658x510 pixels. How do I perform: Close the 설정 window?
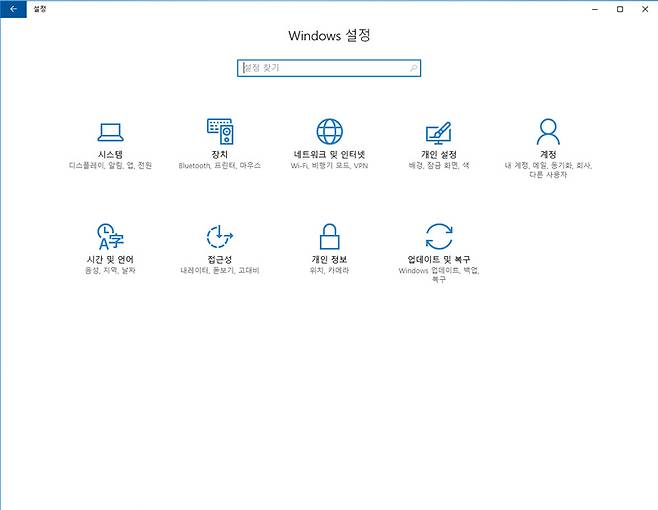click(644, 8)
